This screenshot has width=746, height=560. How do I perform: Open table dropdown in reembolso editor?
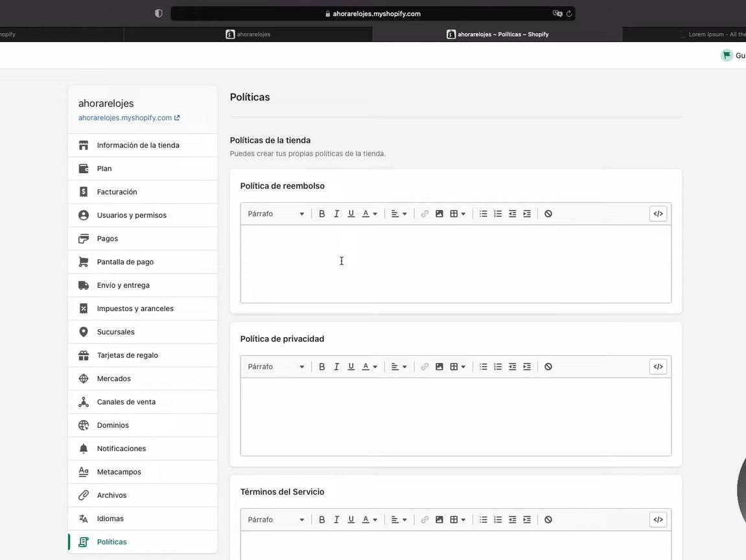[458, 214]
